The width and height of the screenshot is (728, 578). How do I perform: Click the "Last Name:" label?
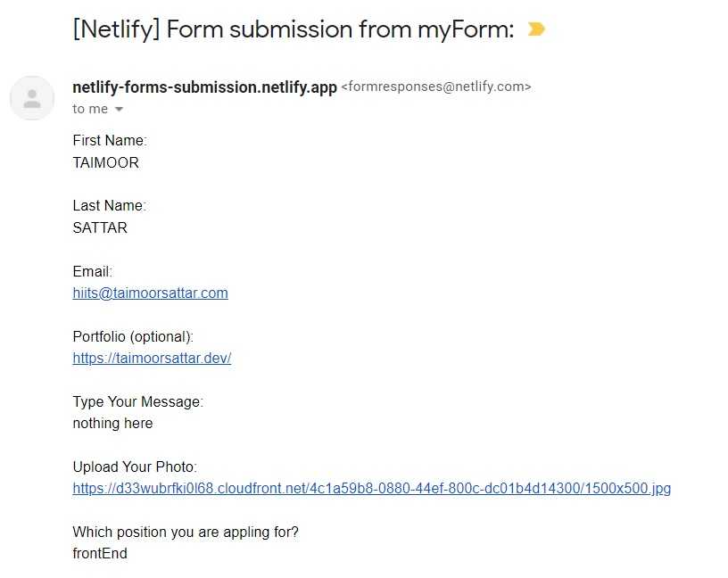pos(109,205)
